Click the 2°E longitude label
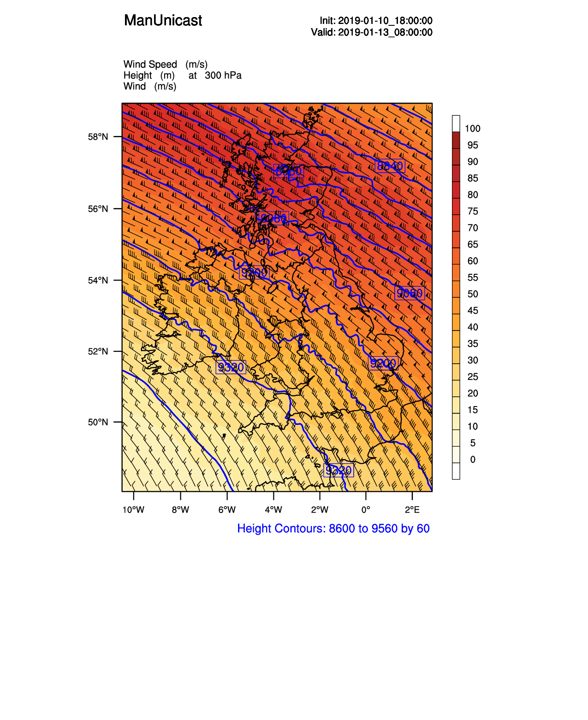Screen dimensions: 588x720 pyautogui.click(x=412, y=510)
